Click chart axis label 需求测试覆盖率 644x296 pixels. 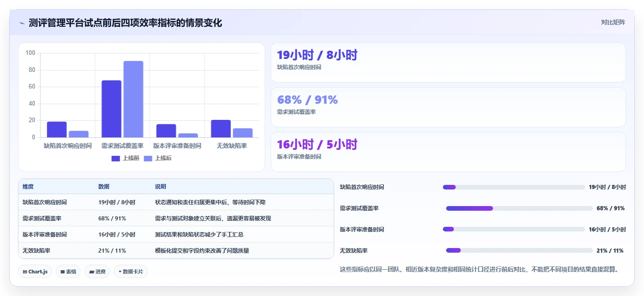click(122, 146)
